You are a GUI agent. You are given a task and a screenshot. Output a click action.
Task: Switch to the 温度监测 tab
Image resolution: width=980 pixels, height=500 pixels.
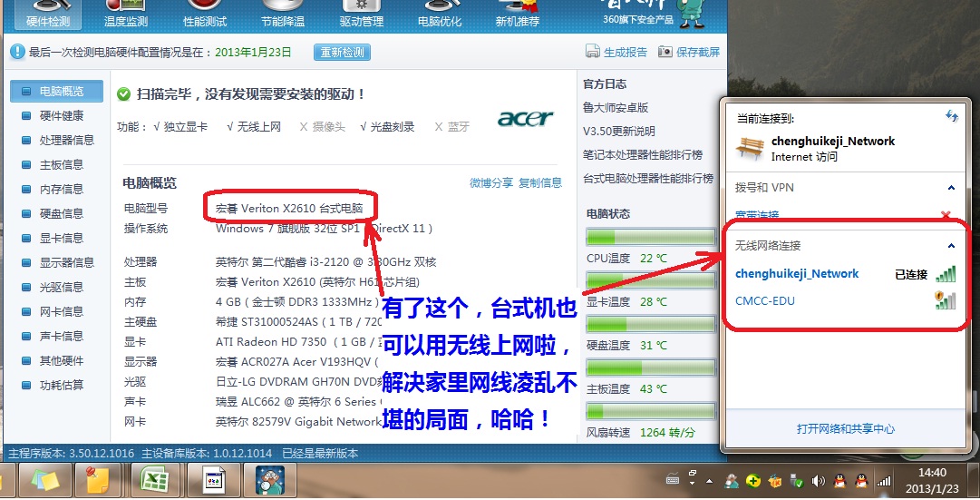coord(126,15)
